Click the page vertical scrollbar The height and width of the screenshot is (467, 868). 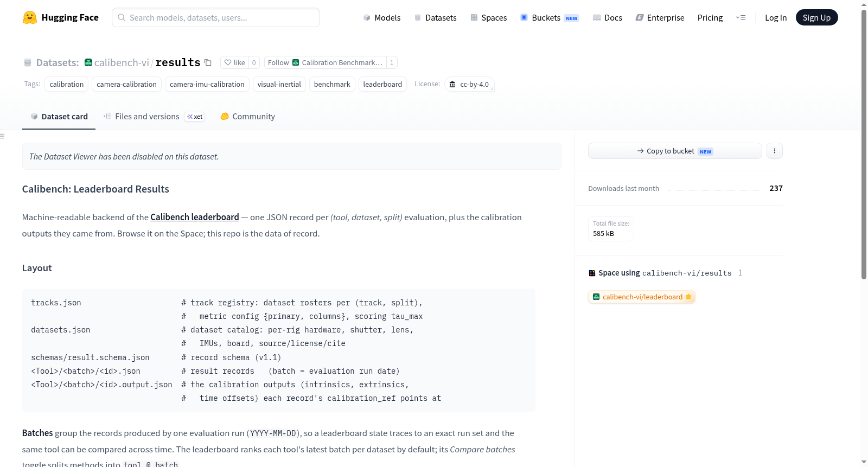(x=864, y=144)
